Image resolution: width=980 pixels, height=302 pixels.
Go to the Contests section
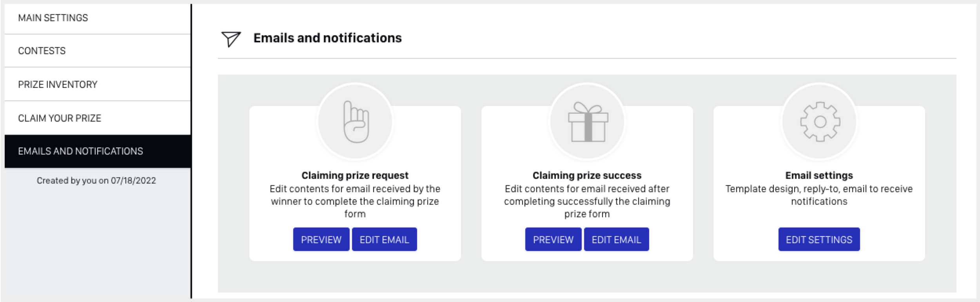pos(42,51)
